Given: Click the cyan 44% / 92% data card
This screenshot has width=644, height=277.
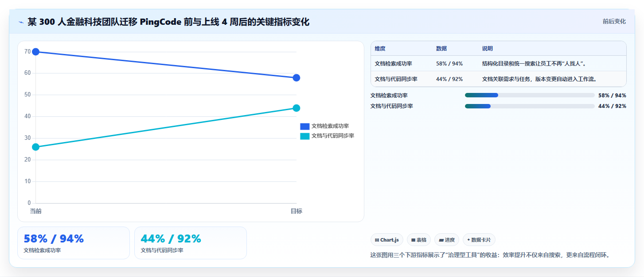Looking at the screenshot, I should 191,243.
